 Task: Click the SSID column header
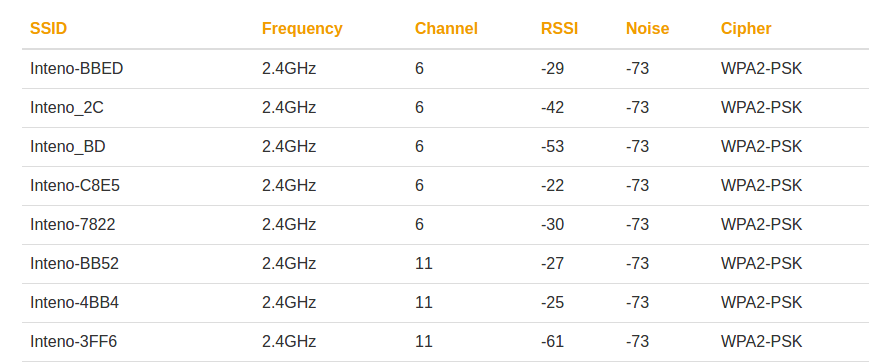tap(48, 29)
